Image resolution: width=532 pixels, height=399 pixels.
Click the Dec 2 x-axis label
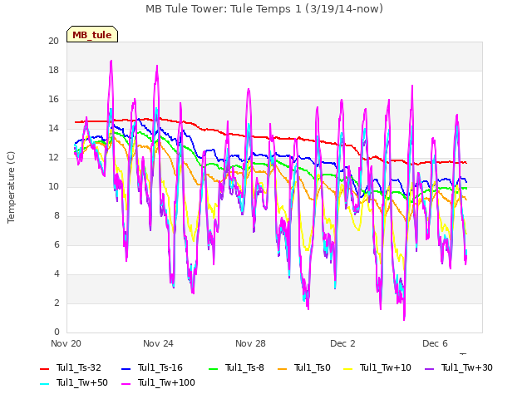[342, 343]
